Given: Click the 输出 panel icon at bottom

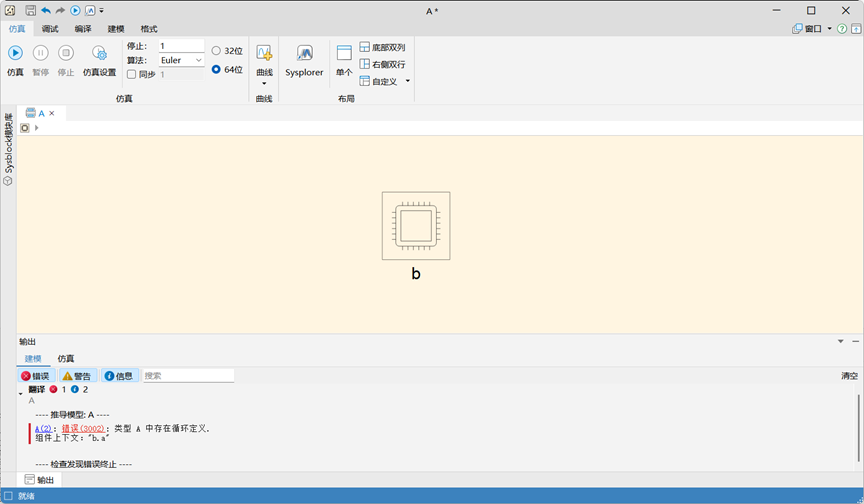Looking at the screenshot, I should tap(30, 480).
